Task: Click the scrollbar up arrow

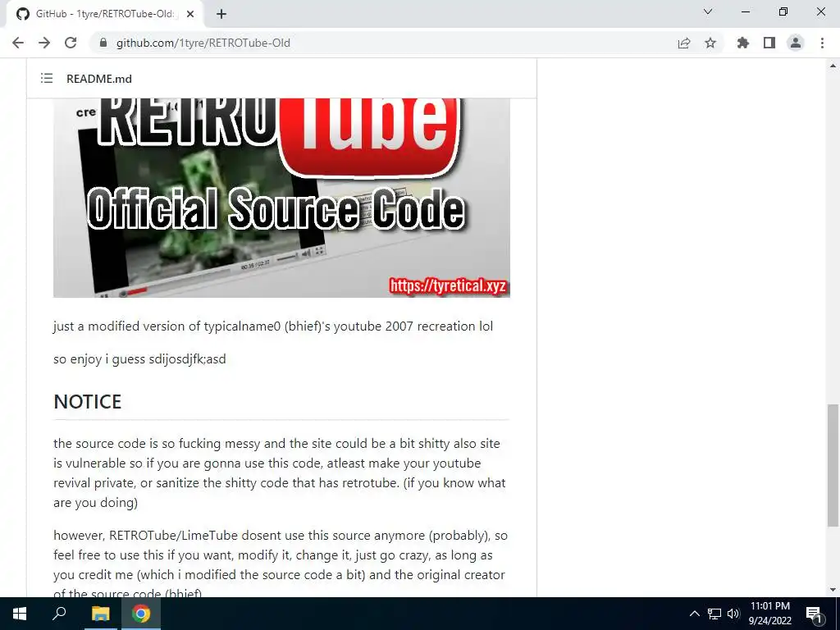Action: coord(833,66)
